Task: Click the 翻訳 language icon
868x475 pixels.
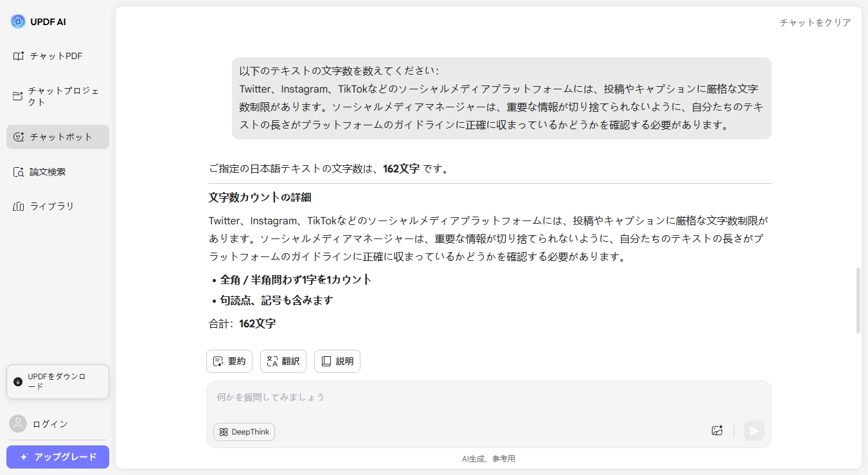Action: coord(272,361)
